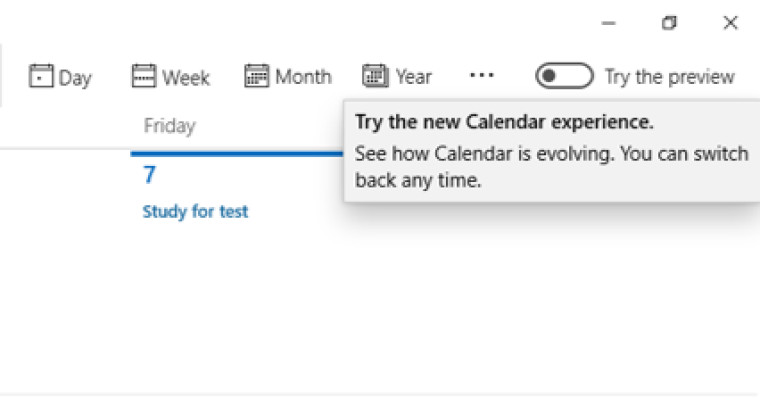Screen dimensions: 760x398
Task: Minimize the Calendar window
Action: coord(608,23)
